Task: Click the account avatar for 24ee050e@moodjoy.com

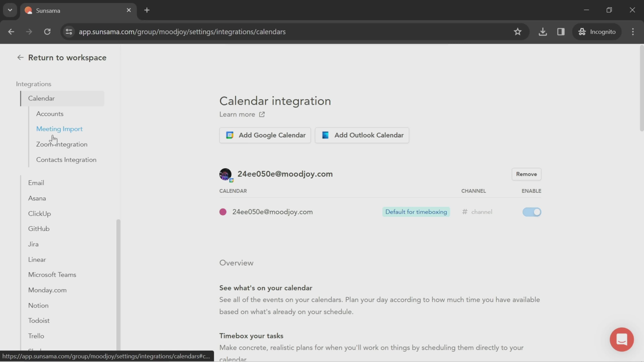Action: point(225,174)
